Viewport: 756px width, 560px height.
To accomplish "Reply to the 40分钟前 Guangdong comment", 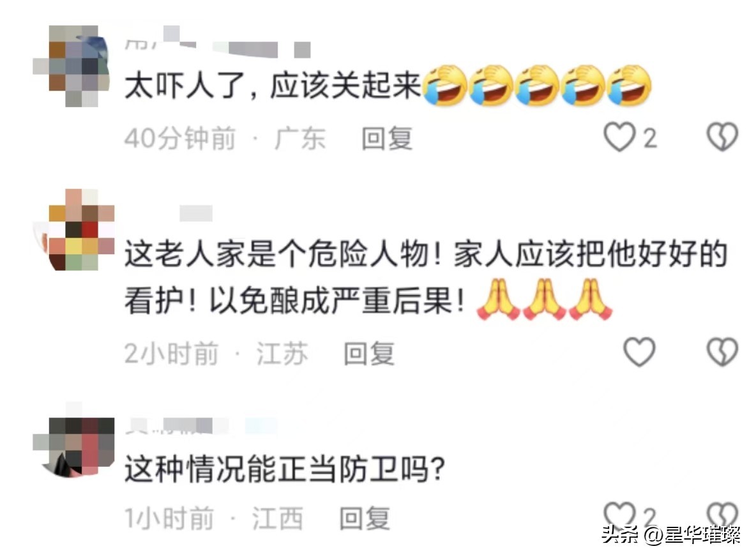I will pyautogui.click(x=387, y=139).
